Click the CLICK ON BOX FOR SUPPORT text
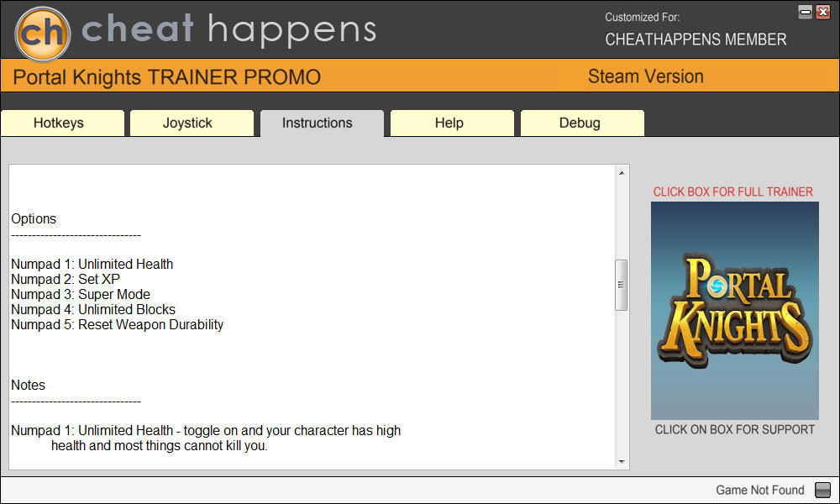840x504 pixels. pos(734,429)
